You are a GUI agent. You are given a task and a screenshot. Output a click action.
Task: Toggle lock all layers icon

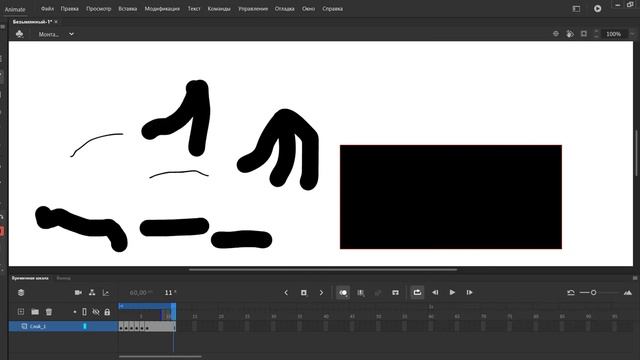point(107,312)
